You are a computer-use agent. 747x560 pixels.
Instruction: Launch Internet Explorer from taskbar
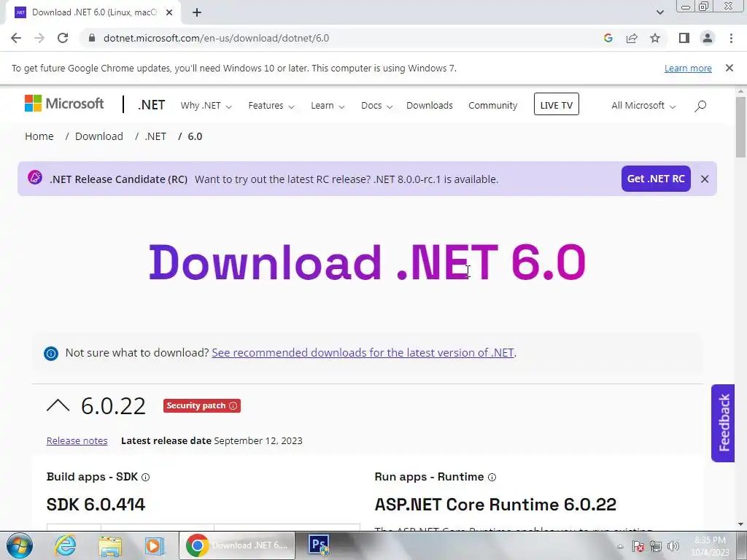(65, 545)
